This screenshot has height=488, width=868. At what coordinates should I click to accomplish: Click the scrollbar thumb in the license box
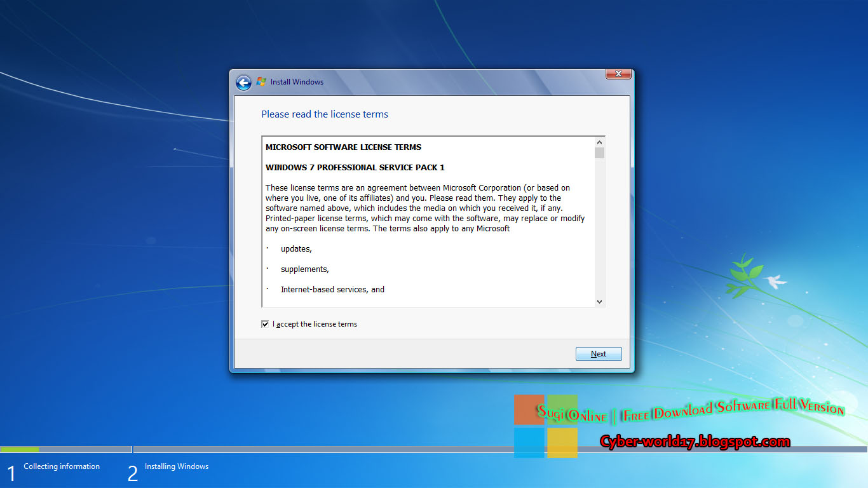[599, 152]
